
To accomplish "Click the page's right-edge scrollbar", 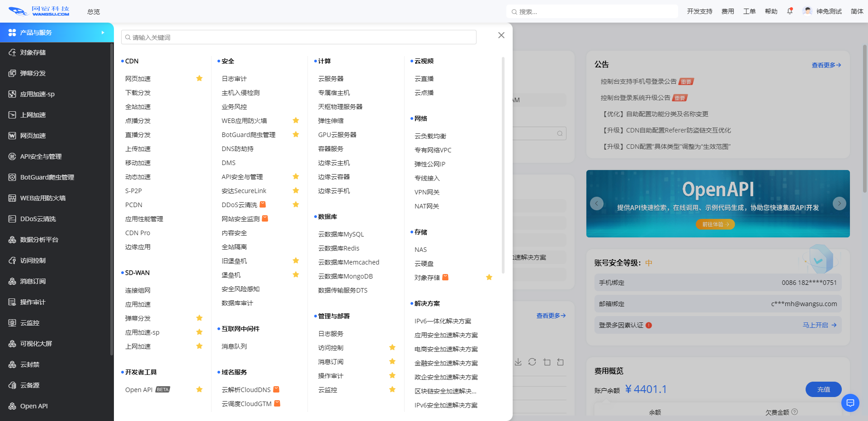I will (x=865, y=118).
